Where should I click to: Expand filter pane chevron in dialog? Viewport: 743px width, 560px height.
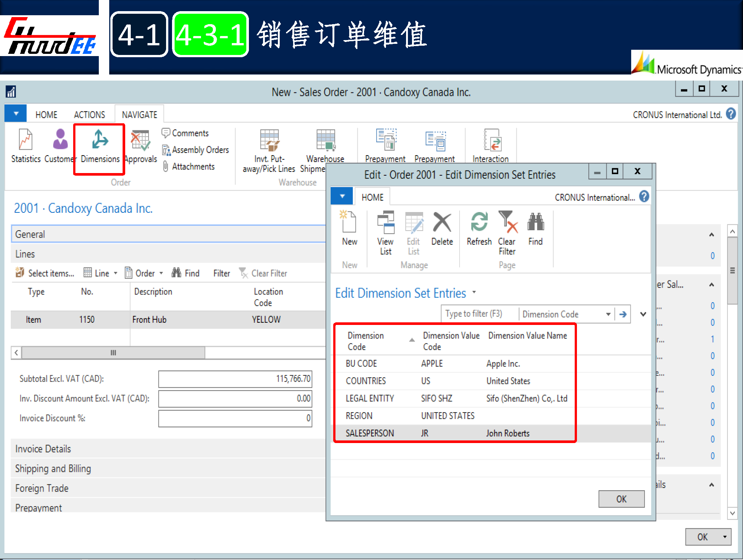click(x=643, y=314)
